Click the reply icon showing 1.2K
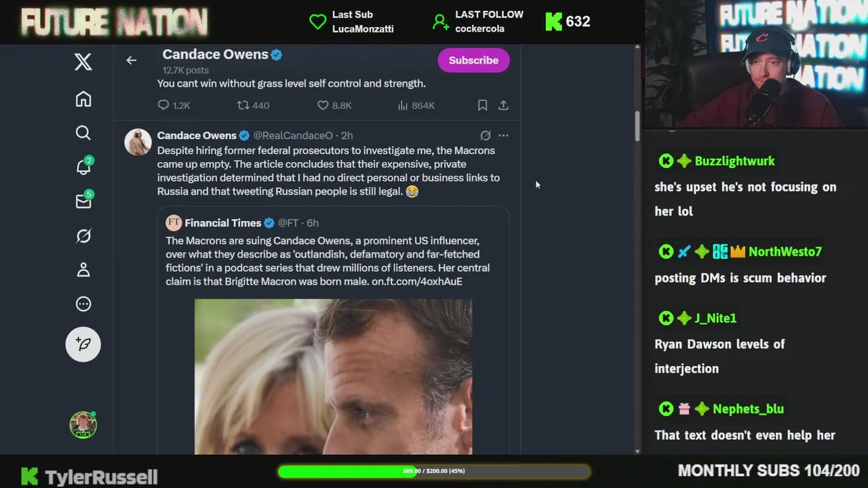Screen dimensions: 868x488 (x=163, y=105)
